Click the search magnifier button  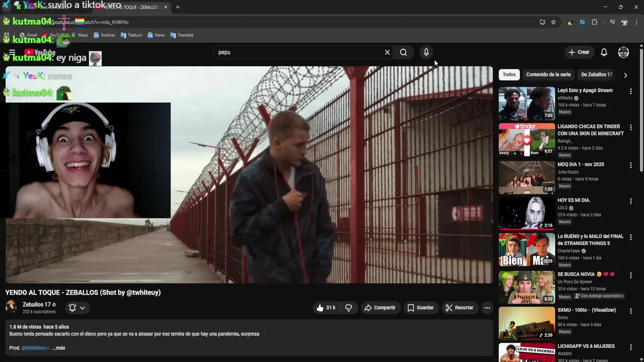click(404, 52)
